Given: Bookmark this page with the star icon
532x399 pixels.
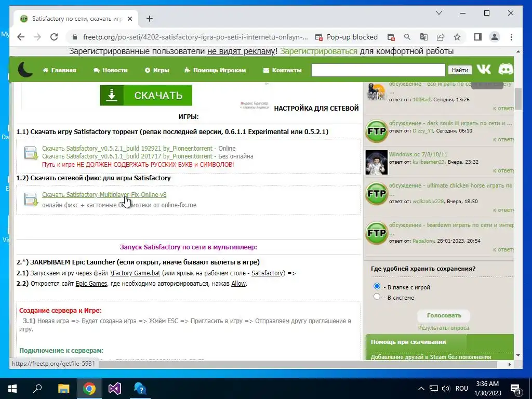Looking at the screenshot, I should 457,37.
